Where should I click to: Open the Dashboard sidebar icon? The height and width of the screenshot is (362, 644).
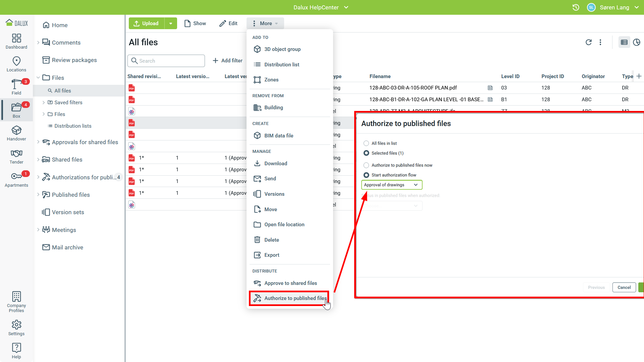click(x=16, y=41)
